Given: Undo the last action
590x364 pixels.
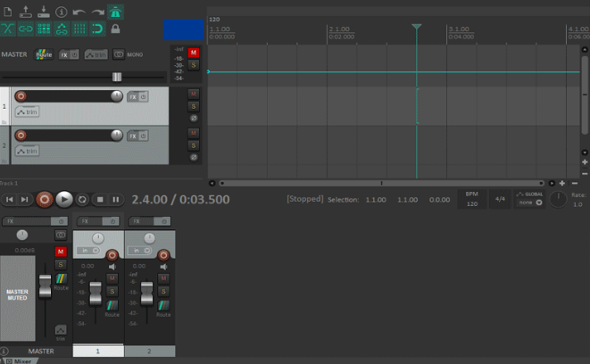Looking at the screenshot, I should click(79, 12).
